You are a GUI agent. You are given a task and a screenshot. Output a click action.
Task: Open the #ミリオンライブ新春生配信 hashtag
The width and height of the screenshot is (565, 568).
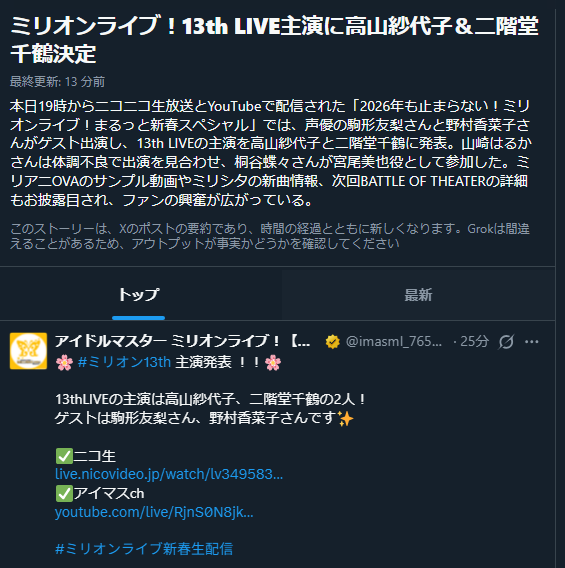pos(144,548)
